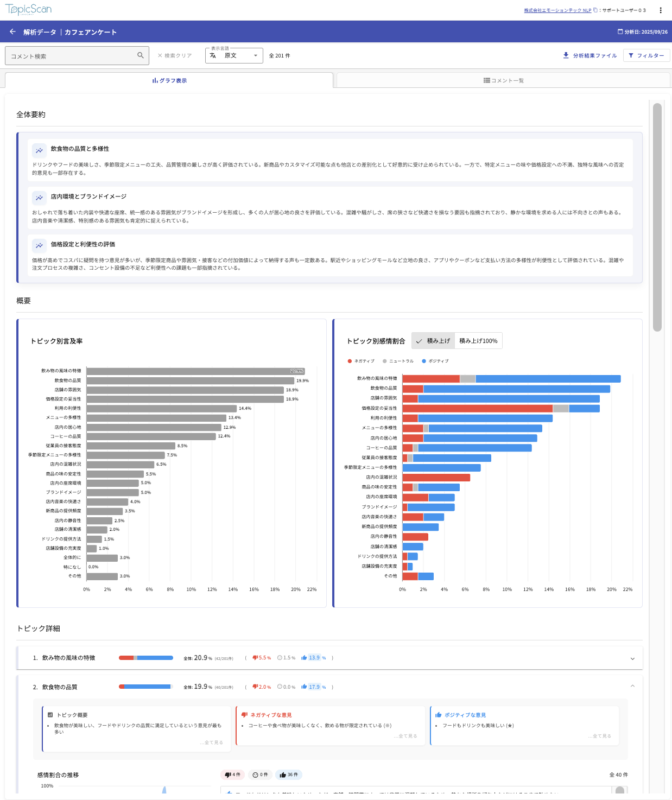Image resolution: width=672 pixels, height=800 pixels.
Task: Click the positive 36件 thumbs-up chip
Action: pos(289,775)
